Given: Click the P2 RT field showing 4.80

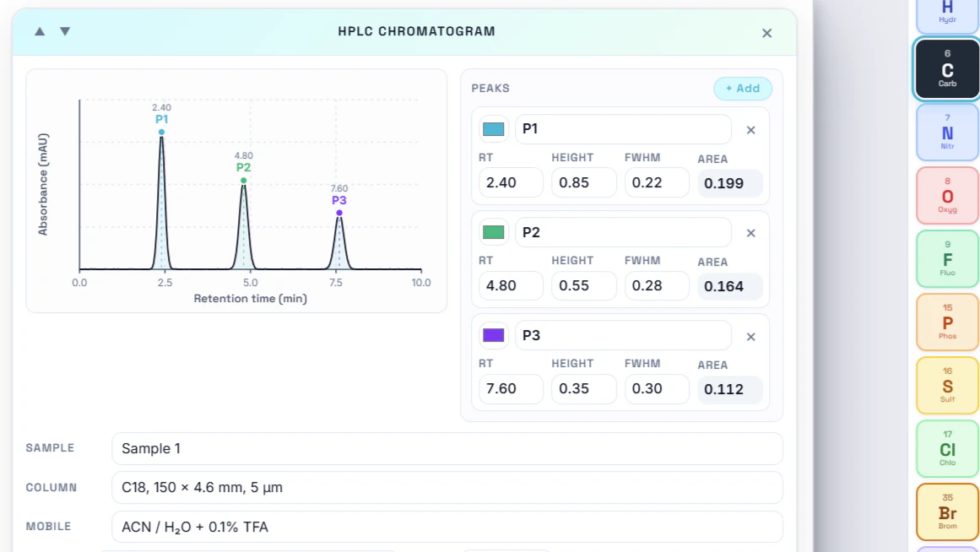Looking at the screenshot, I should (x=511, y=285).
